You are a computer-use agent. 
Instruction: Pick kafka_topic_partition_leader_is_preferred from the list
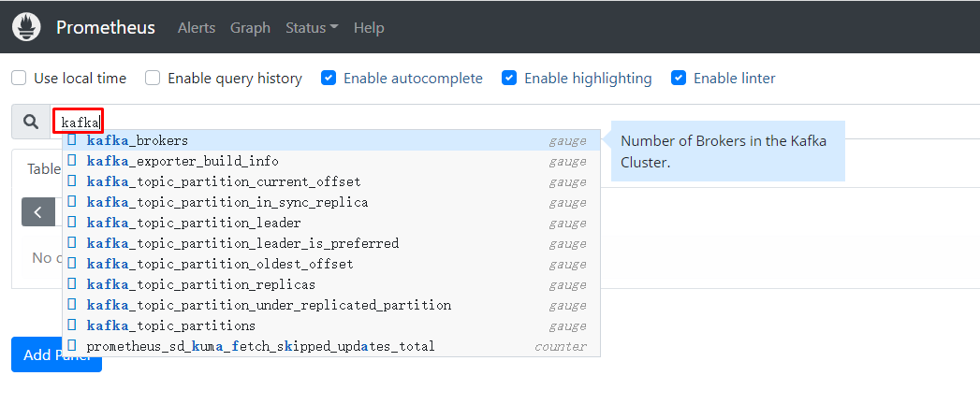(x=331, y=243)
